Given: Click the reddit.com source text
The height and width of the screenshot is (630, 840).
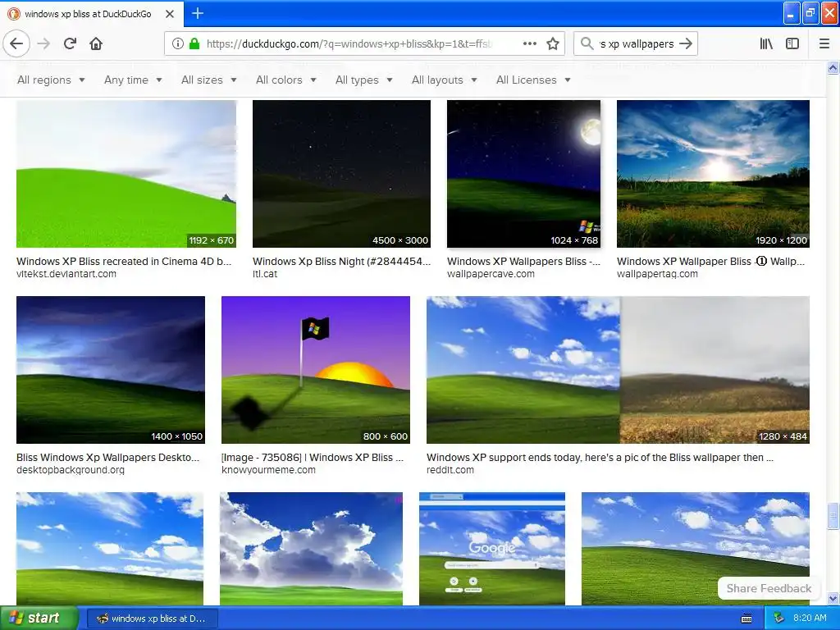Looking at the screenshot, I should tap(450, 470).
